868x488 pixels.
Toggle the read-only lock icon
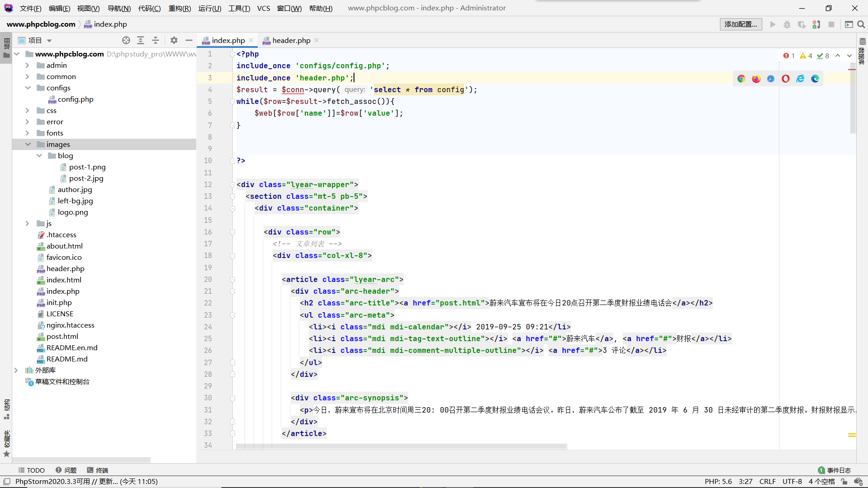[844, 482]
